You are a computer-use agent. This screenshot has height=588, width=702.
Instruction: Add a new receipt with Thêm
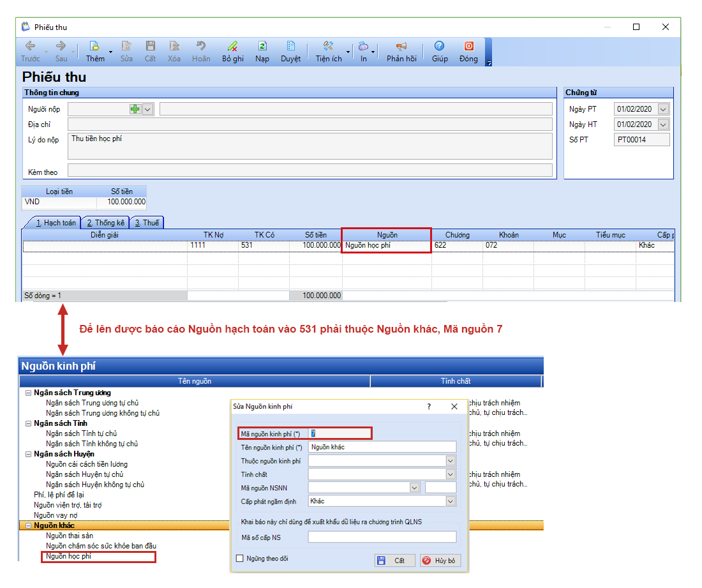(95, 52)
